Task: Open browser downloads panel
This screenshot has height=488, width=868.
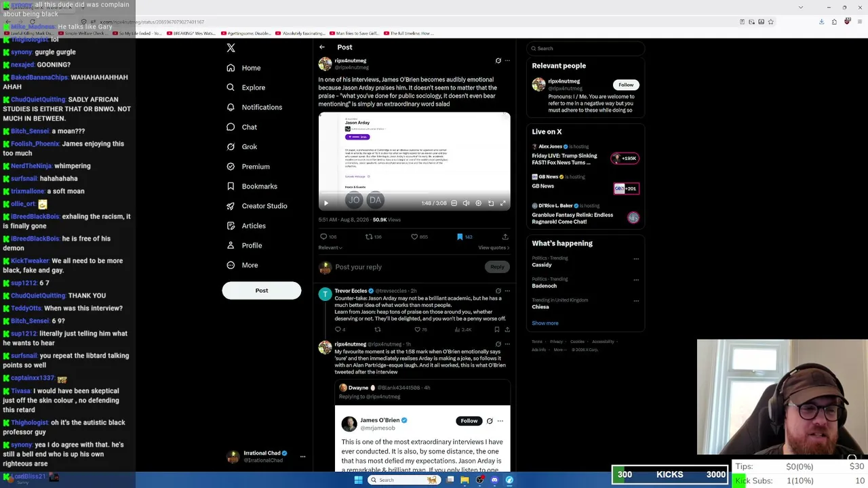Action: pyautogui.click(x=821, y=22)
